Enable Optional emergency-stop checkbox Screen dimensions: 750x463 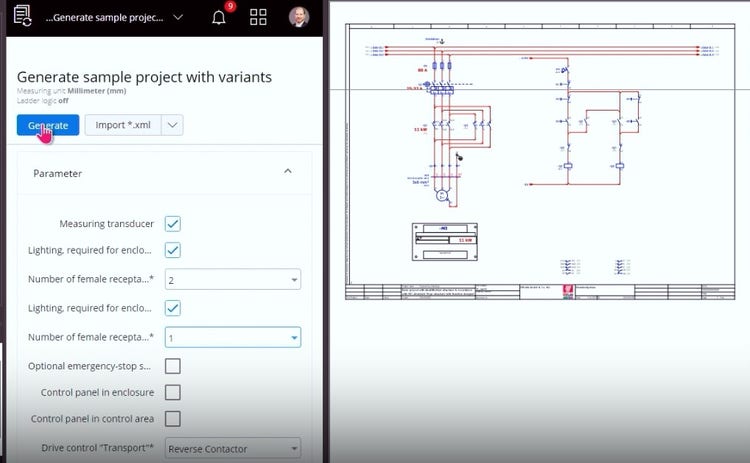pyautogui.click(x=173, y=366)
